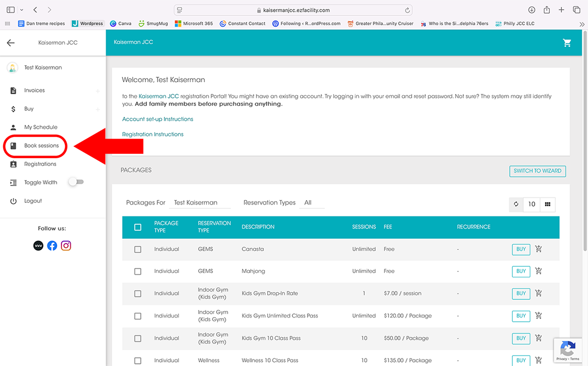Switch to grid view icon in packages
The image size is (588, 366).
point(547,204)
